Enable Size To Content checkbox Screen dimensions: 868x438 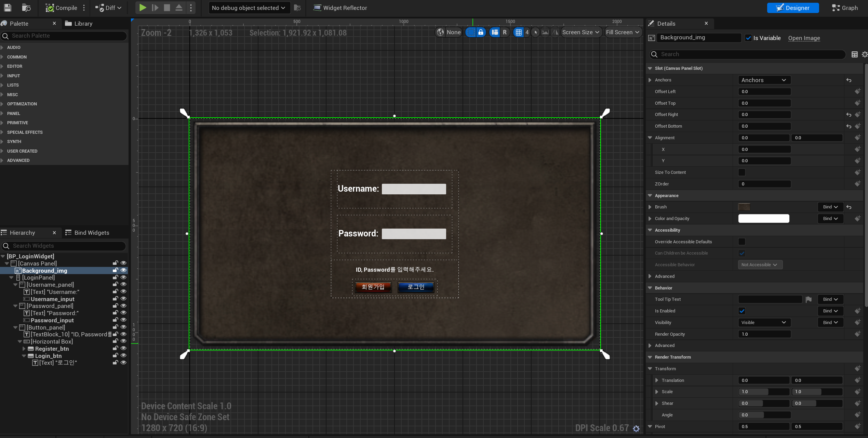pyautogui.click(x=742, y=172)
